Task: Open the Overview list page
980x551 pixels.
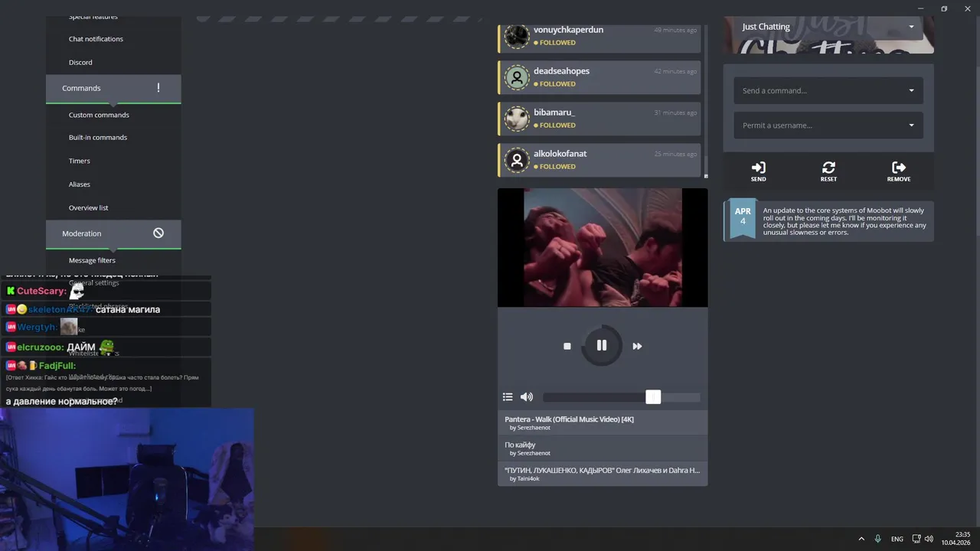Action: pos(88,208)
